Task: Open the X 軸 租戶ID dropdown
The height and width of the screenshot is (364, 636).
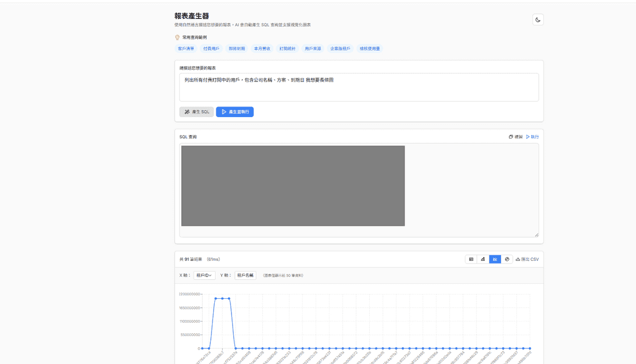Action: (x=204, y=275)
